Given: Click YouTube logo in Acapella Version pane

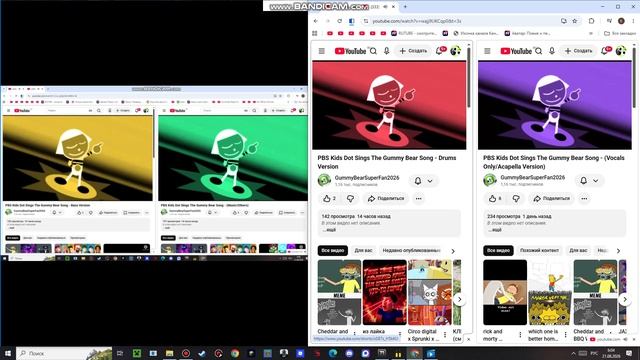Looking at the screenshot, I should click(x=516, y=51).
